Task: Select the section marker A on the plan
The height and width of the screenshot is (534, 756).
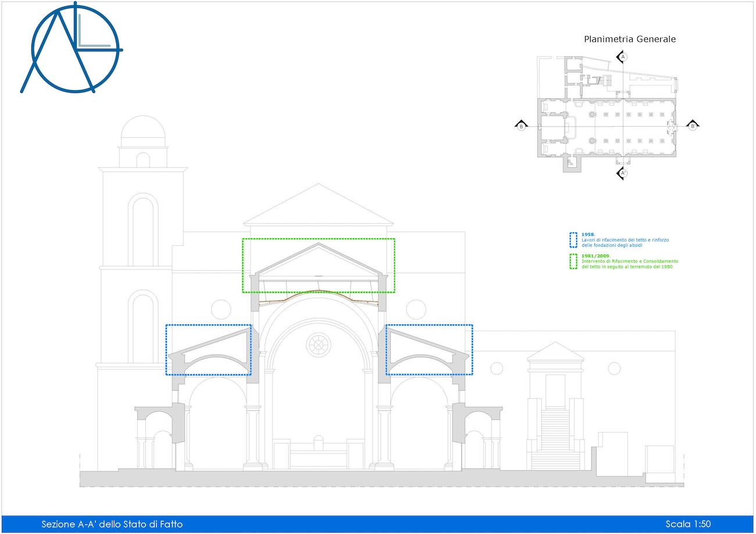Action: point(623,56)
